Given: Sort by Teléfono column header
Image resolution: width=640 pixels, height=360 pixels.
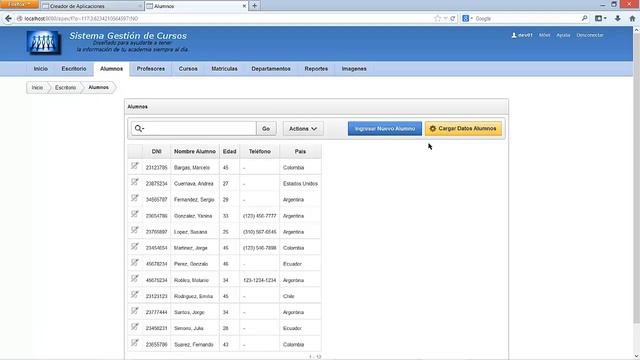Looking at the screenshot, I should (260, 151).
